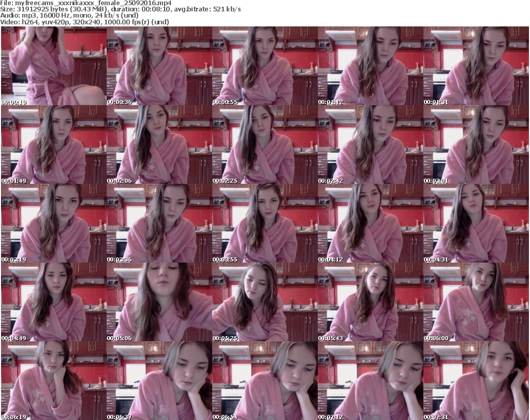
Task: Select the thumbnail at 00:04:49
Action: click(x=53, y=301)
